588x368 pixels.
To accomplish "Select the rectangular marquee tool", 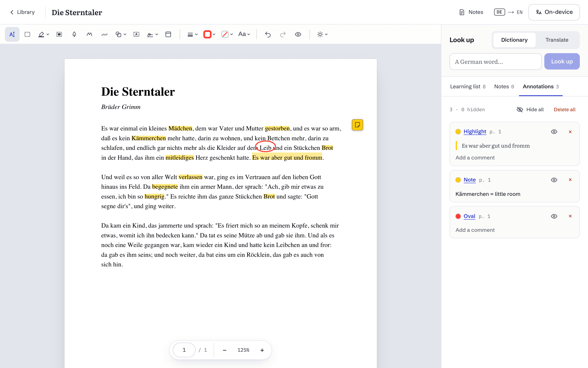I will (27, 34).
